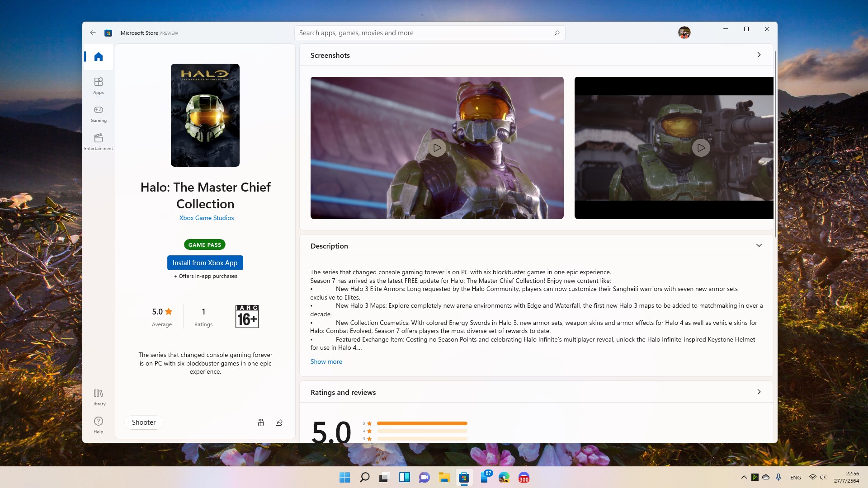
Task: Play the first Halo trailer video
Action: (437, 148)
